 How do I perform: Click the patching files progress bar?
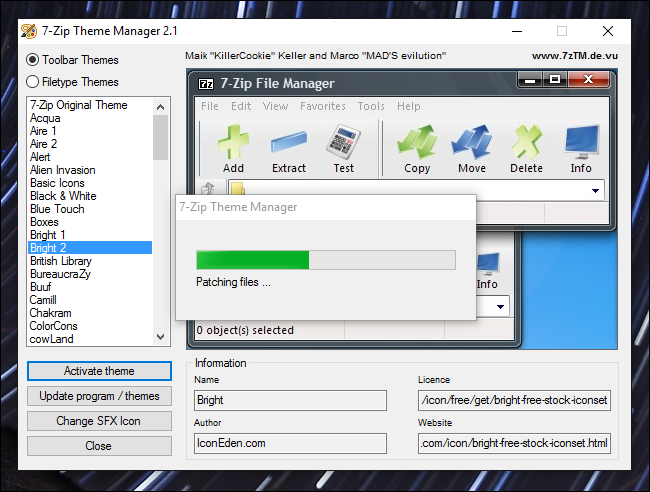(x=326, y=260)
